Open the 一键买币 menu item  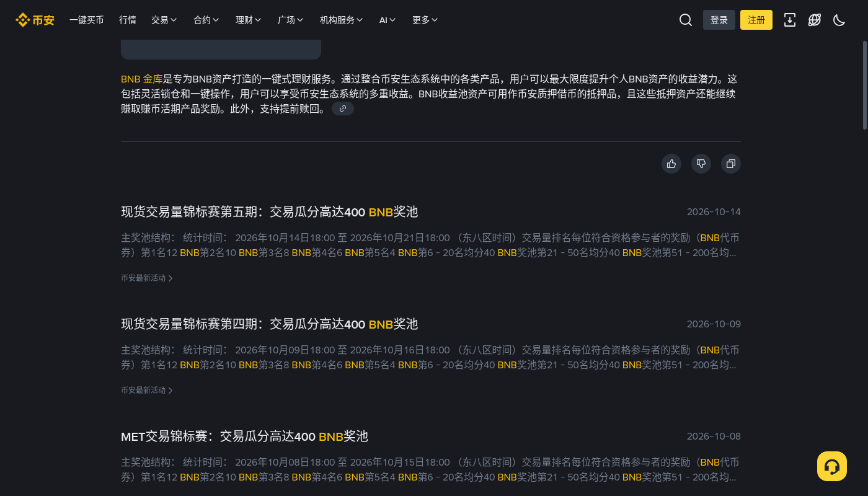87,20
